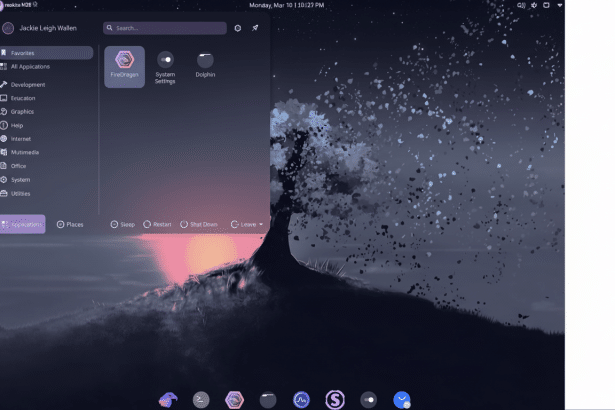Open launcher configuration hexagon icon
This screenshot has height=410, width=615.
pyautogui.click(x=238, y=28)
